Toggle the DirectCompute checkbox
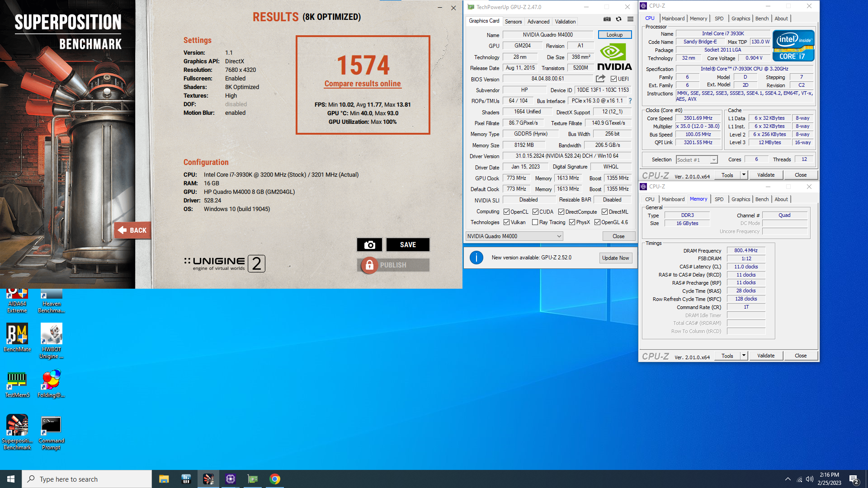 (x=561, y=212)
